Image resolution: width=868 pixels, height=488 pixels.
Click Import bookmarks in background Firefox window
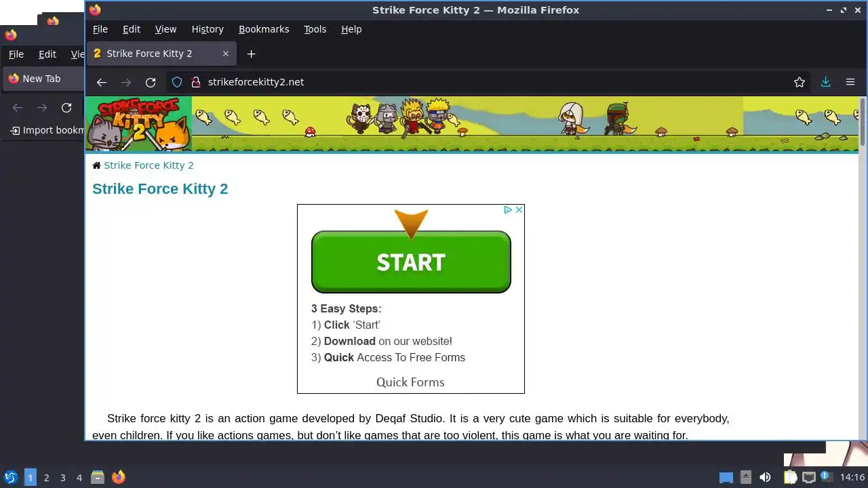tap(47, 130)
